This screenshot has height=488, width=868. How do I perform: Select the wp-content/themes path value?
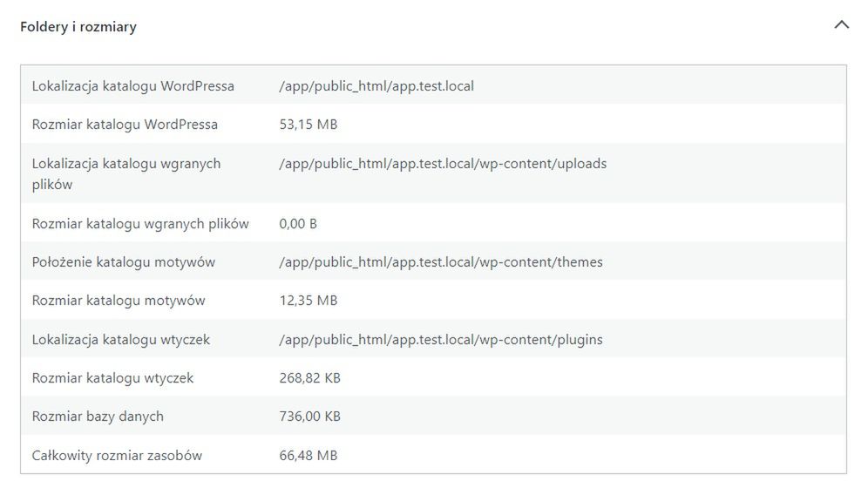tap(441, 262)
